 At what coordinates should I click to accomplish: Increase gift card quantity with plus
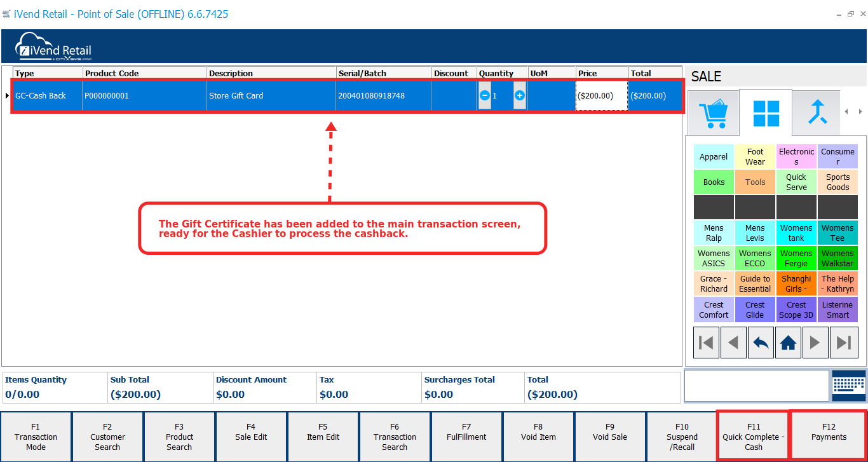(520, 95)
